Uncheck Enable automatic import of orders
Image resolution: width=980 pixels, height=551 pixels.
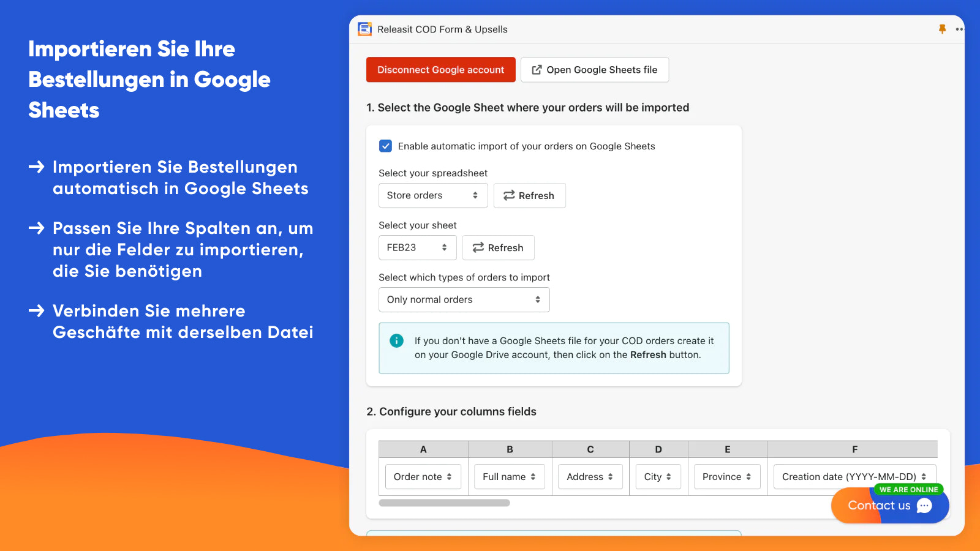pos(385,146)
